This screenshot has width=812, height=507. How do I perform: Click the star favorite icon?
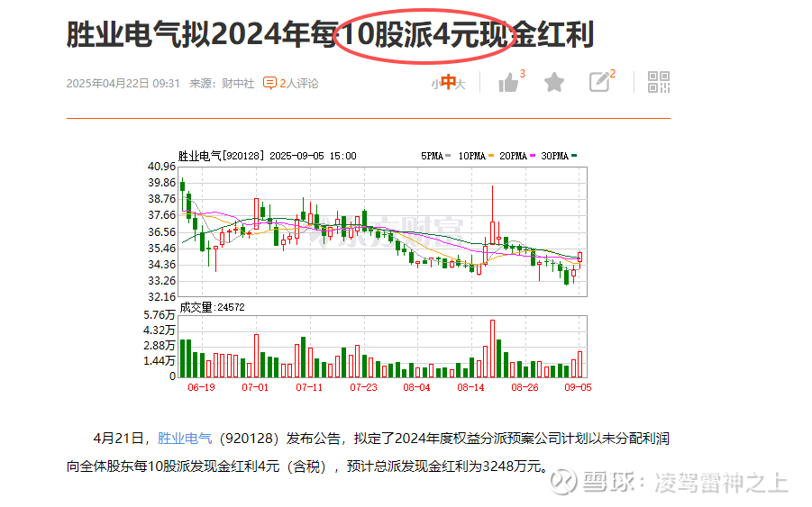[x=554, y=82]
